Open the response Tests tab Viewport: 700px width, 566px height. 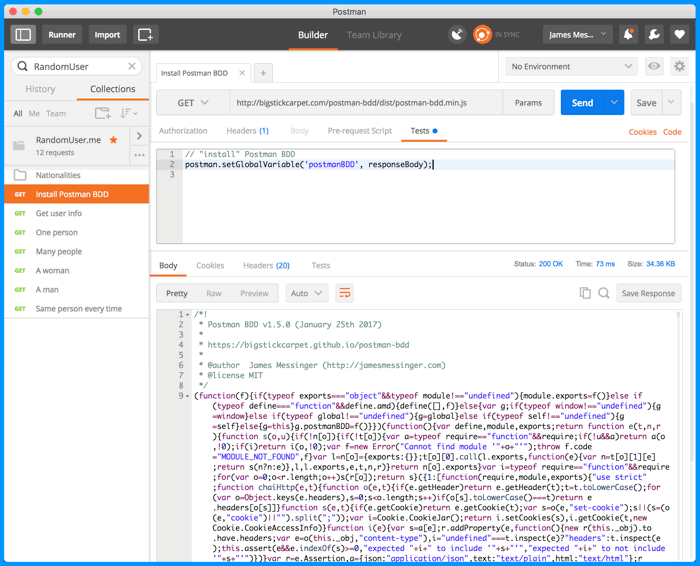(x=321, y=266)
